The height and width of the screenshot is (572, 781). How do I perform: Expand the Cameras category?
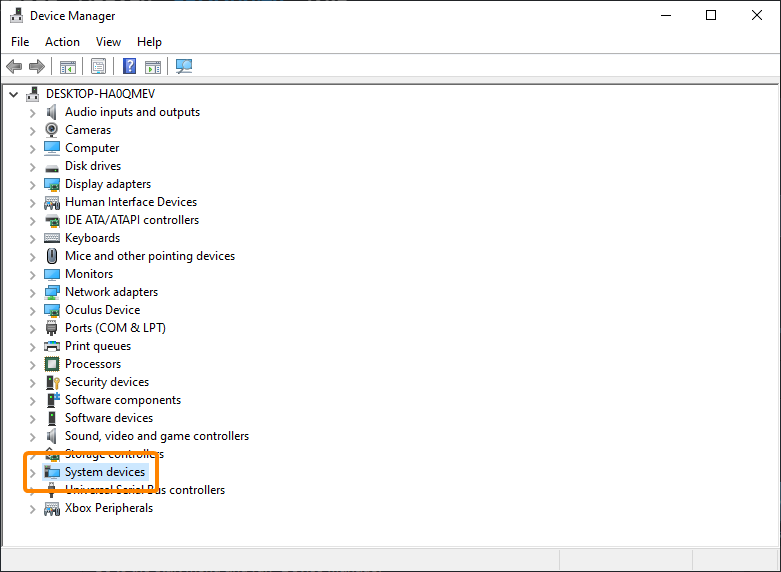32,131
